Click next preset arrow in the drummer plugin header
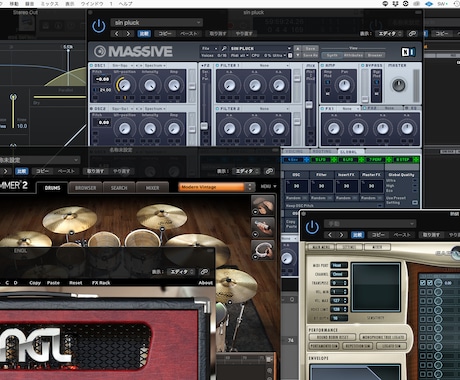 tap(5, 171)
